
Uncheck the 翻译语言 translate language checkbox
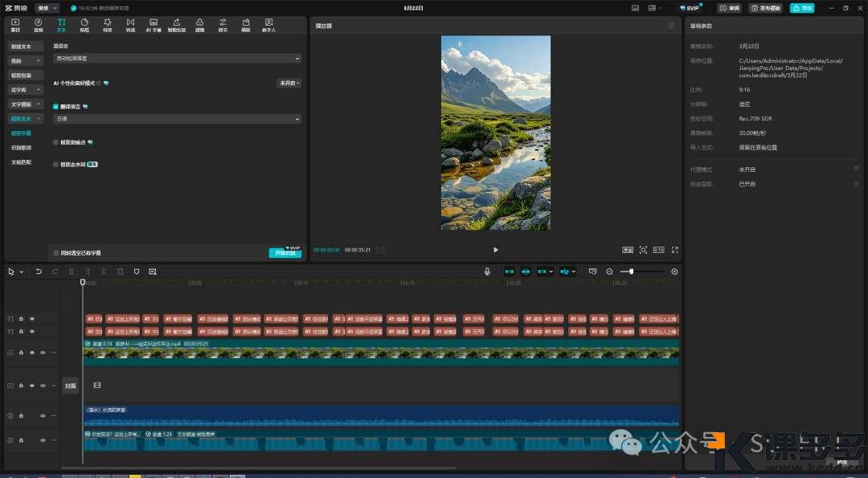pyautogui.click(x=55, y=106)
